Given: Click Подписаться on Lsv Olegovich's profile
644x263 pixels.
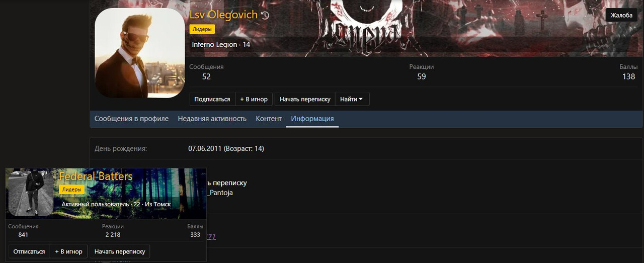Looking at the screenshot, I should (x=212, y=99).
